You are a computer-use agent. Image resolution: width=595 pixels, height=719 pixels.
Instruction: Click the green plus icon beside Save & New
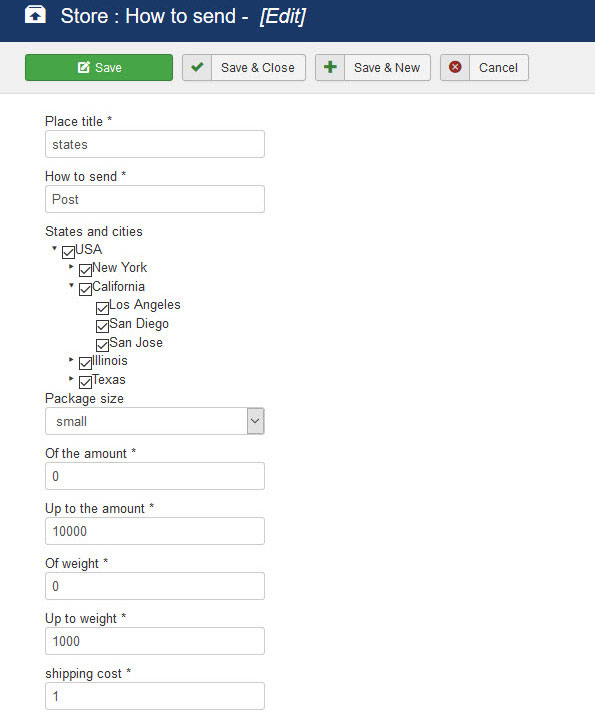pyautogui.click(x=330, y=67)
